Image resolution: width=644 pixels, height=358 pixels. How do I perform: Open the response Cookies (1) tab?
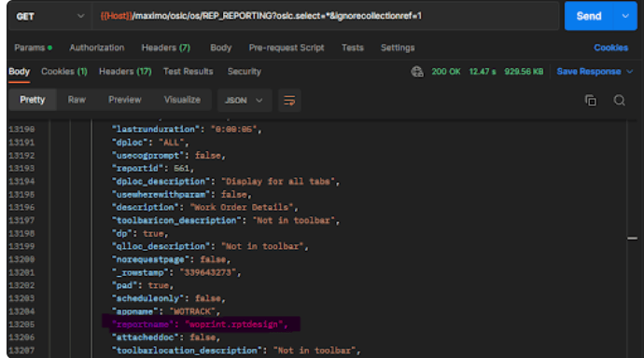pyautogui.click(x=64, y=72)
